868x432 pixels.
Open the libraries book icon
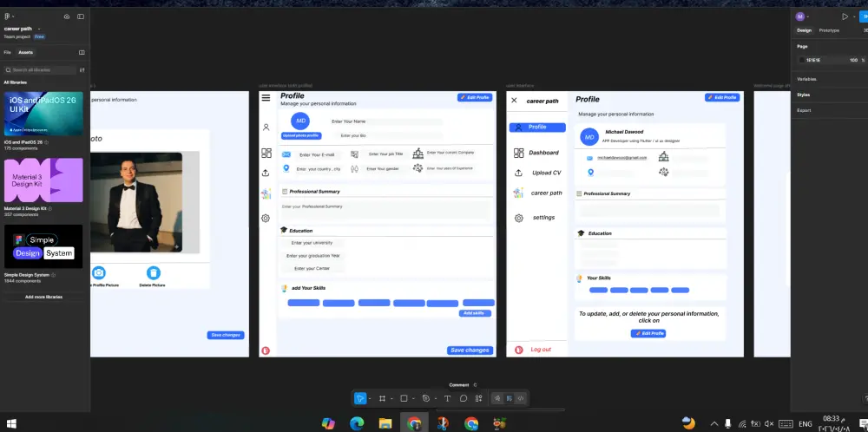(x=82, y=53)
